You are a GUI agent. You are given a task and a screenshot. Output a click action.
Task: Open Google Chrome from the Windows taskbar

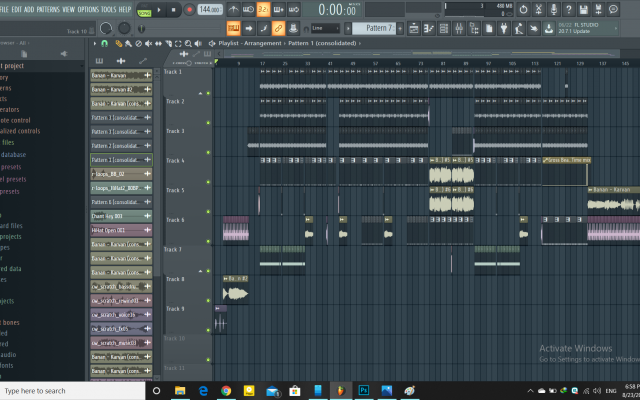226,391
